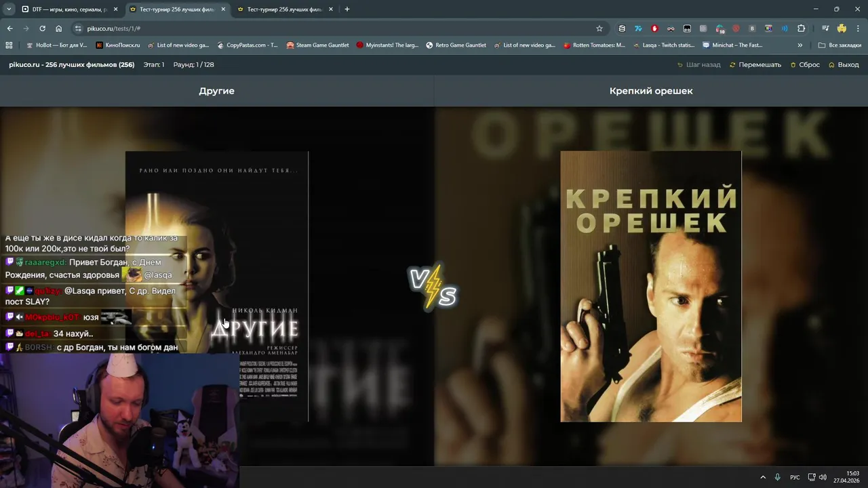View site information icon in address bar
This screenshot has width=868, height=488.
tap(78, 28)
